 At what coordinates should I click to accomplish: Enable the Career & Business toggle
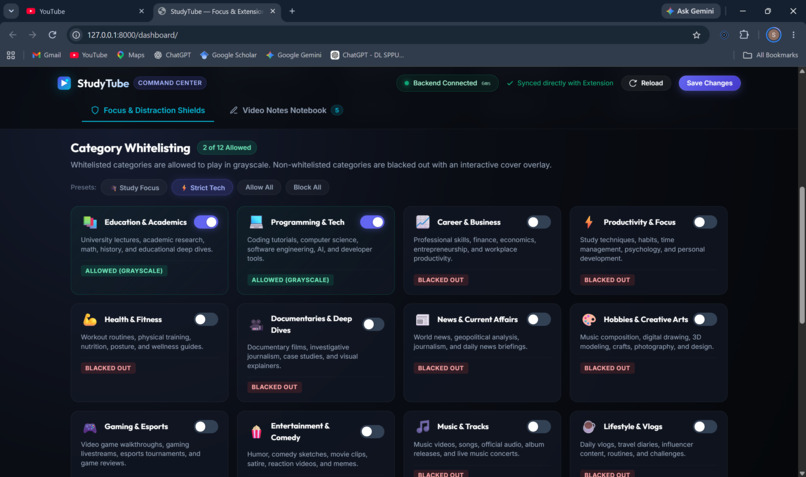click(539, 222)
